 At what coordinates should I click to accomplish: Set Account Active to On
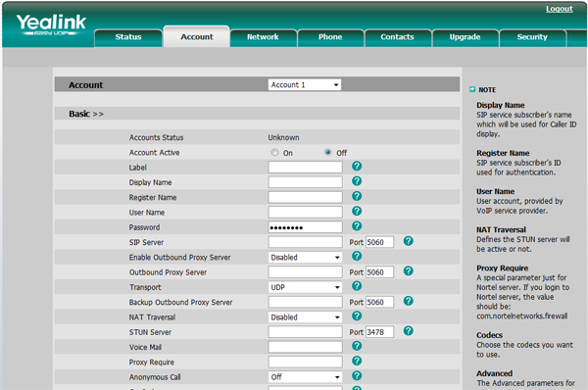pyautogui.click(x=274, y=152)
